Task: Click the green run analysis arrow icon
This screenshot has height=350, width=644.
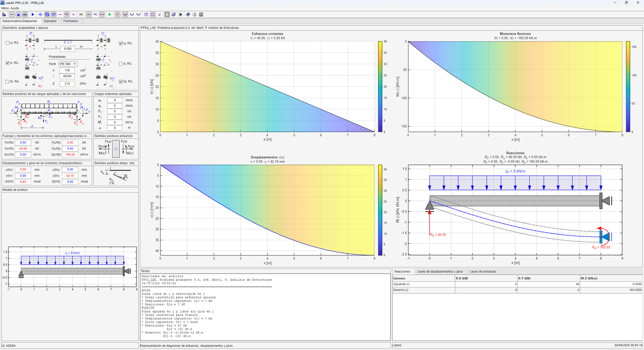Action: coord(109,14)
